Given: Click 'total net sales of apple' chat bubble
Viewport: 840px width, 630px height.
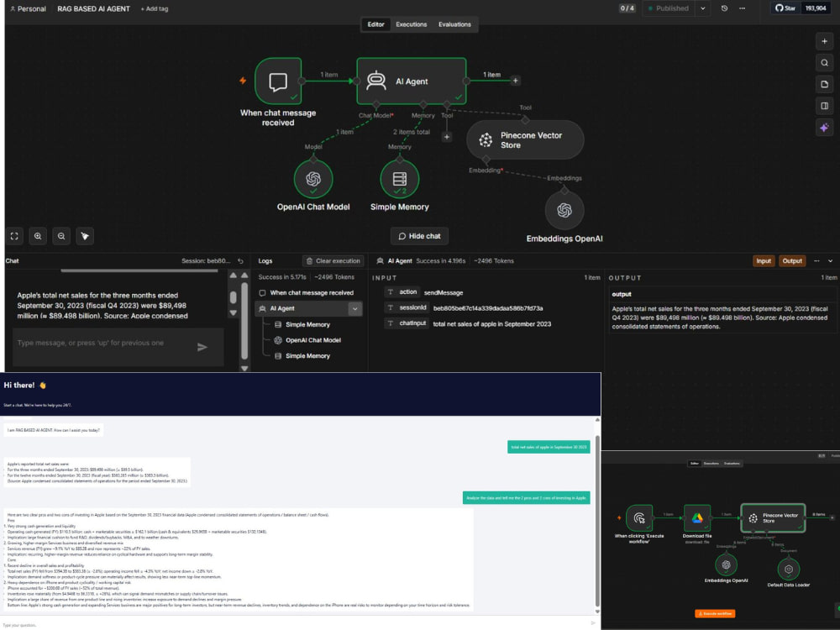Looking at the screenshot, I should click(549, 448).
